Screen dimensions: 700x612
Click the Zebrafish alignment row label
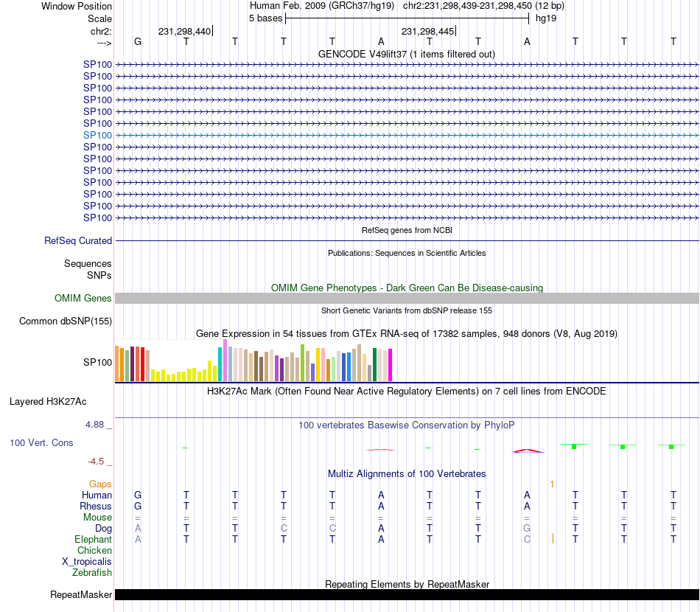(x=92, y=572)
